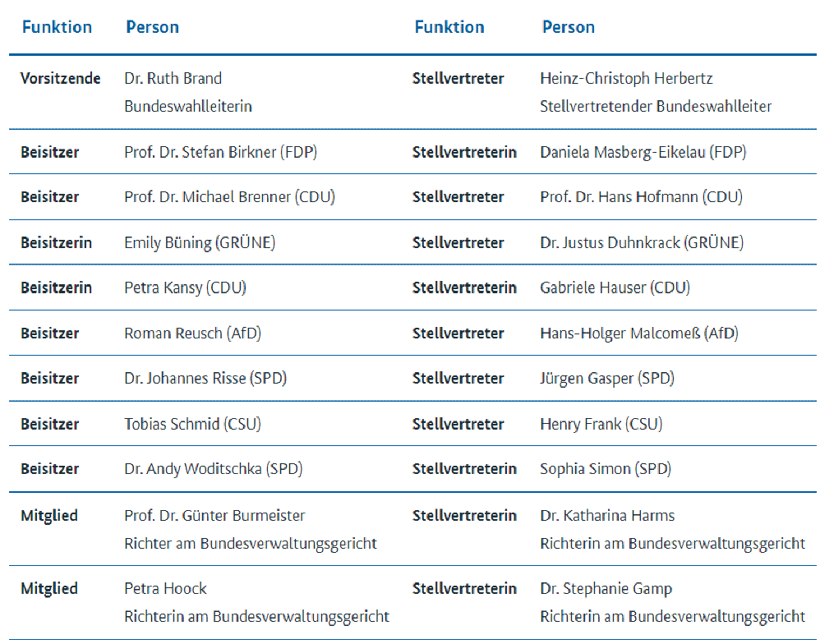820x644 pixels.
Task: Click Daniela Masberg-Eikelau (FDP) cell
Action: [x=643, y=152]
